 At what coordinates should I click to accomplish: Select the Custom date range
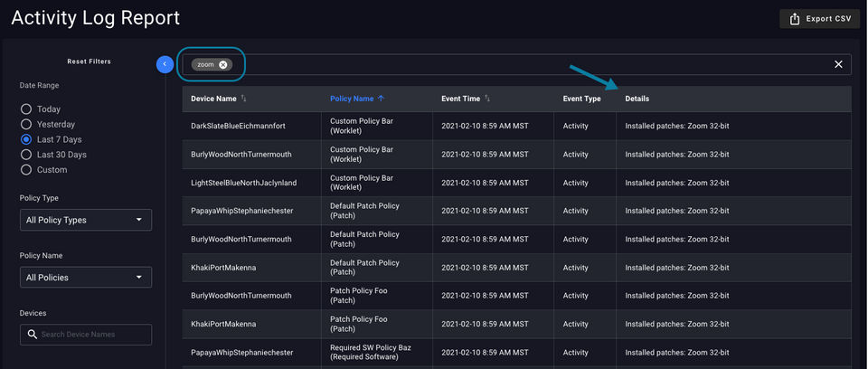click(26, 169)
